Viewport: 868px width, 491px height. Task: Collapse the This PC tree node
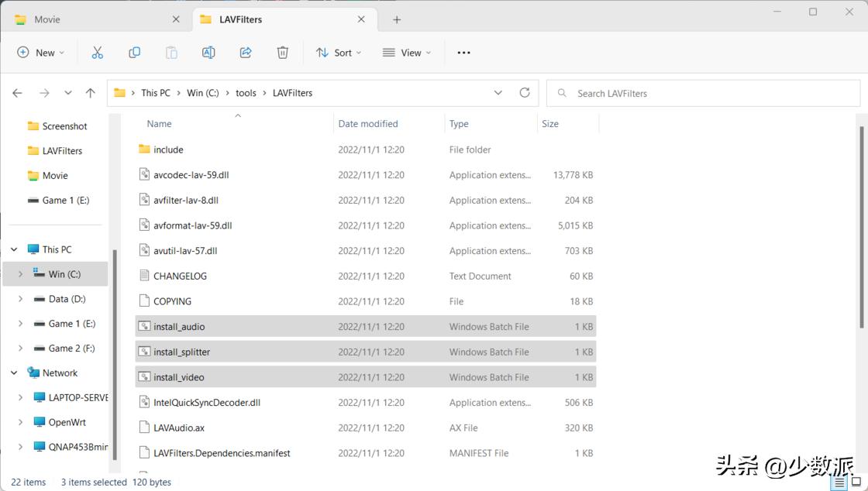[x=14, y=249]
